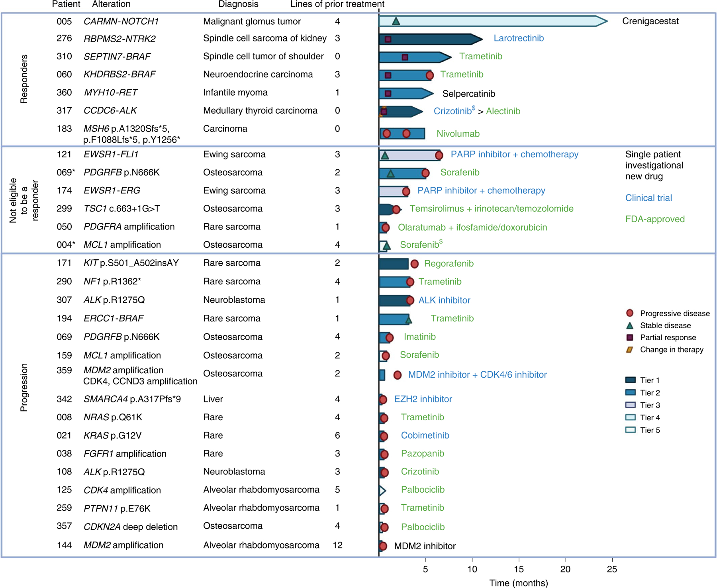Click the Single patient investigational new drug legend text

[654, 165]
